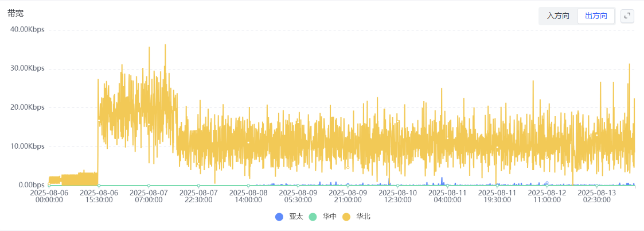Switch to the 入方向 inbound view
The height and width of the screenshot is (231, 644).
pos(558,16)
